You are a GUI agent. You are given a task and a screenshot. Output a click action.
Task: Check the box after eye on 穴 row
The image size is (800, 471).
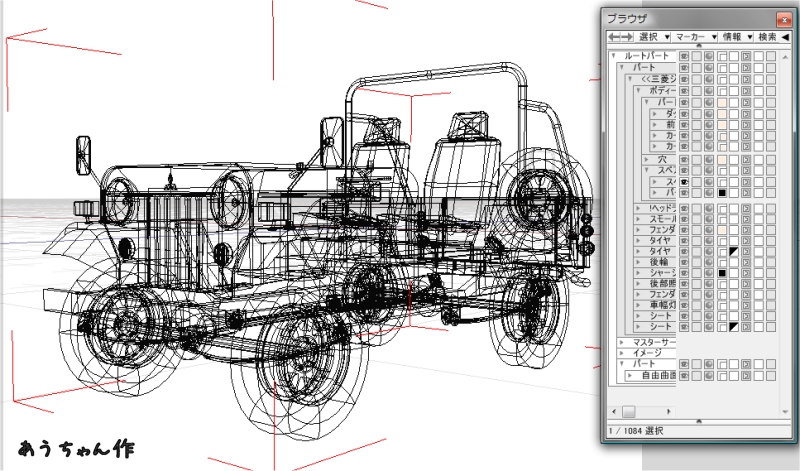point(696,160)
